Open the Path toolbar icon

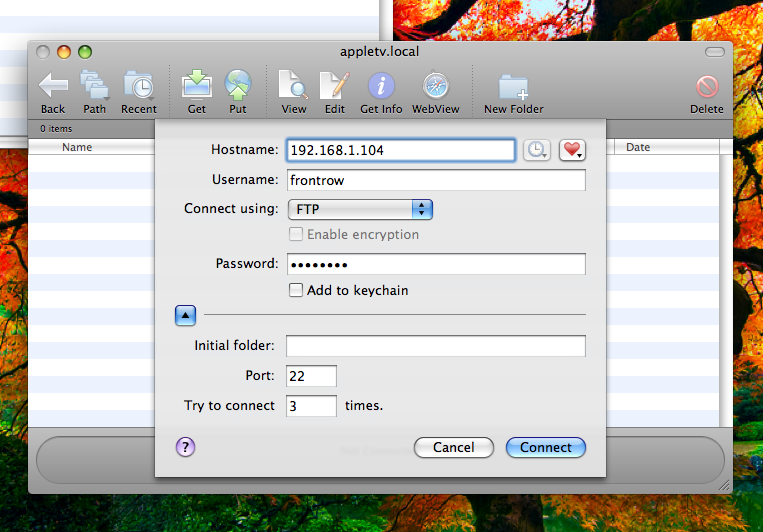94,86
